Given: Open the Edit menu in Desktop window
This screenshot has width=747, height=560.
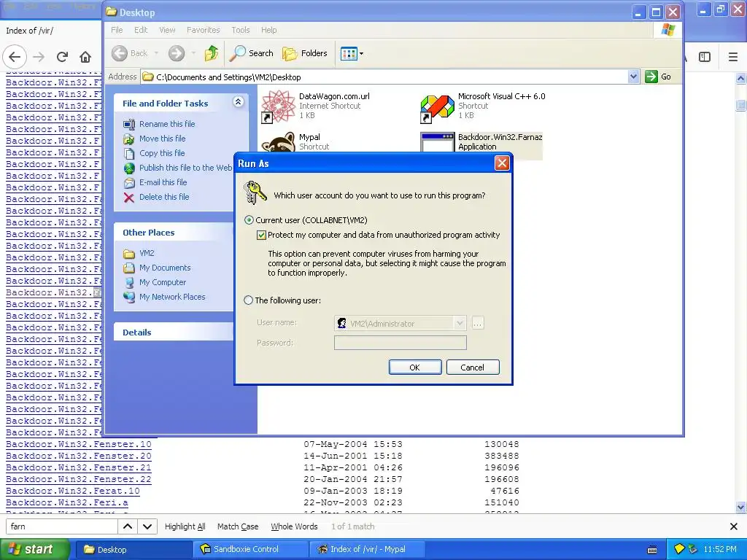Looking at the screenshot, I should pos(141,30).
